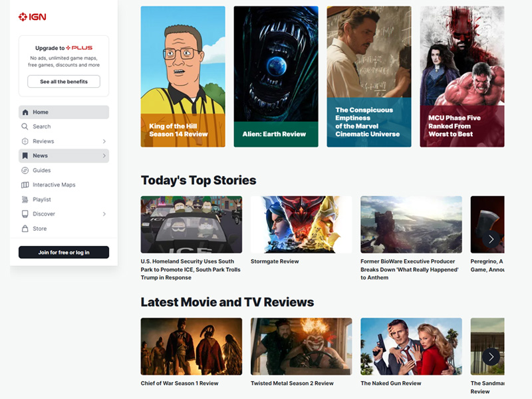Click the Interactive Maps map icon

coord(25,185)
